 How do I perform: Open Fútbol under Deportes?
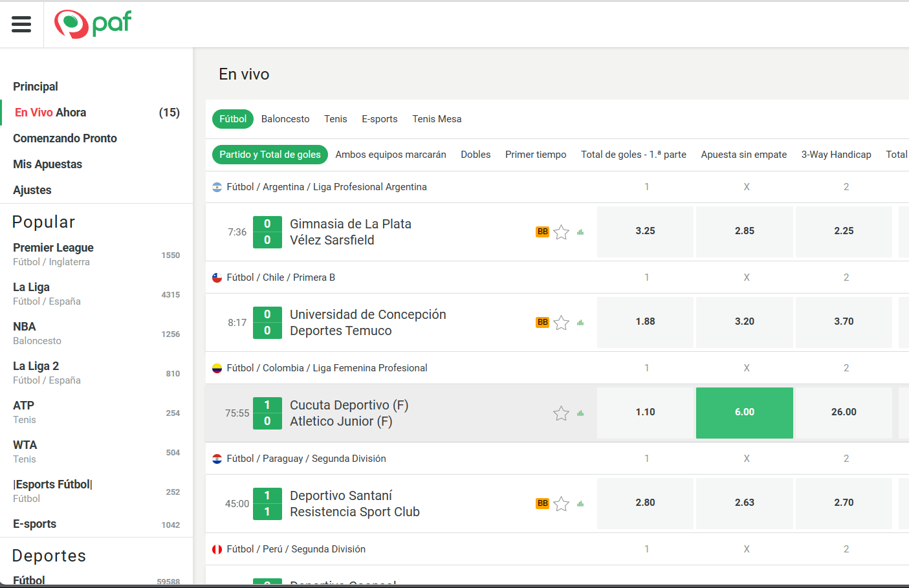point(96,580)
